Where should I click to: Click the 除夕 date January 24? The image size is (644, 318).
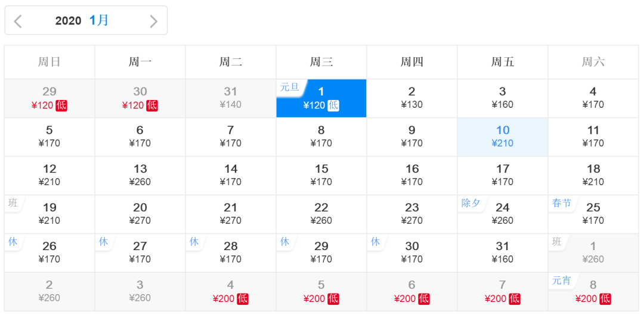pyautogui.click(x=503, y=214)
